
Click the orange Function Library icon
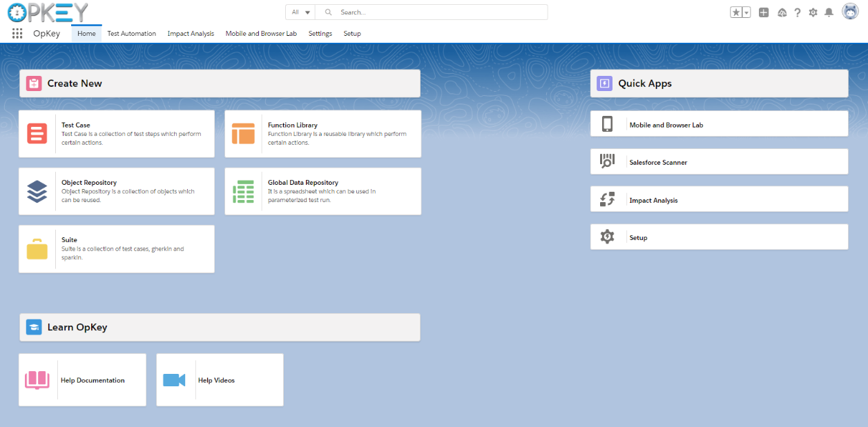point(243,133)
